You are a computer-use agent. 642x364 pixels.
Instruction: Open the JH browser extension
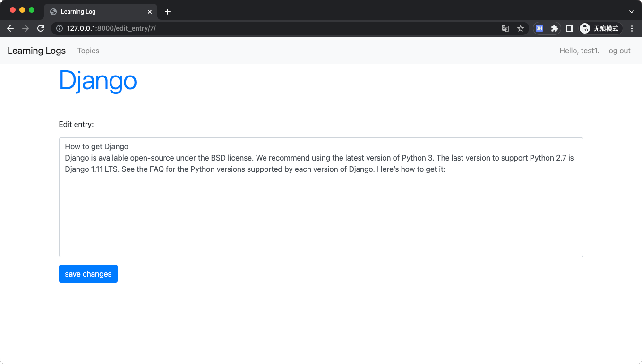(x=539, y=28)
